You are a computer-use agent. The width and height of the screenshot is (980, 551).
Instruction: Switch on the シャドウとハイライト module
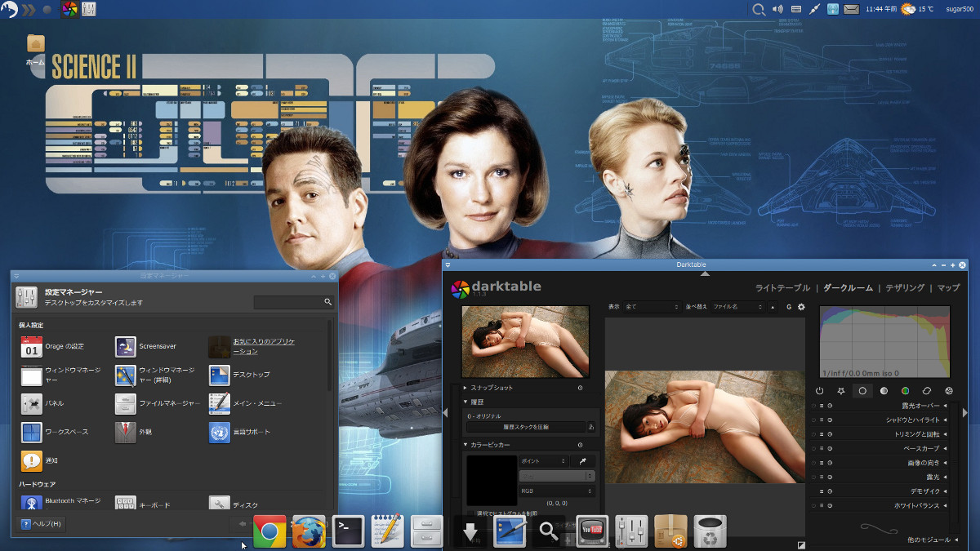[x=813, y=420]
